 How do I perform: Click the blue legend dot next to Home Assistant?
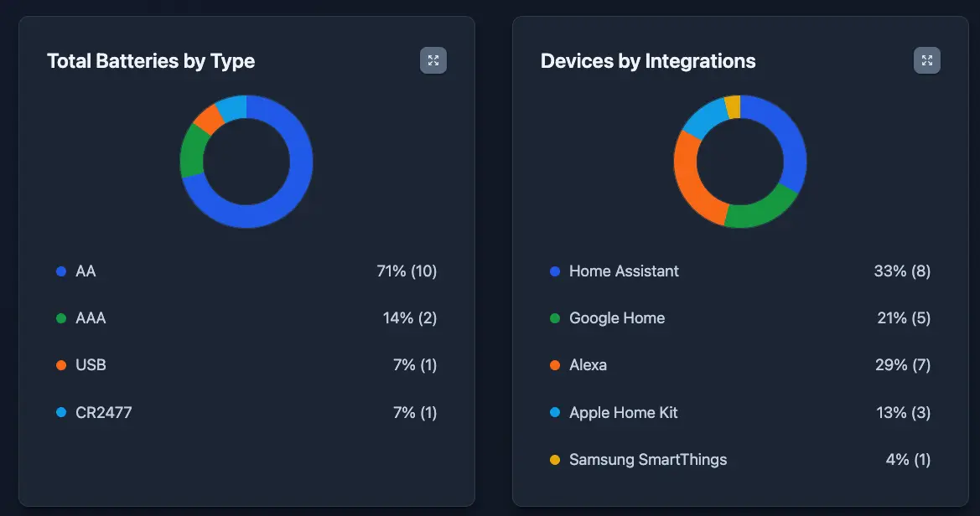(x=553, y=271)
